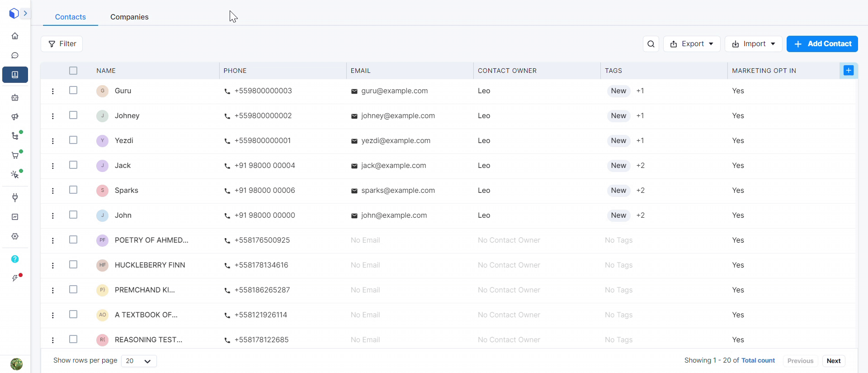The height and width of the screenshot is (373, 868).
Task: Open the three-dot menu for Jack
Action: click(53, 166)
